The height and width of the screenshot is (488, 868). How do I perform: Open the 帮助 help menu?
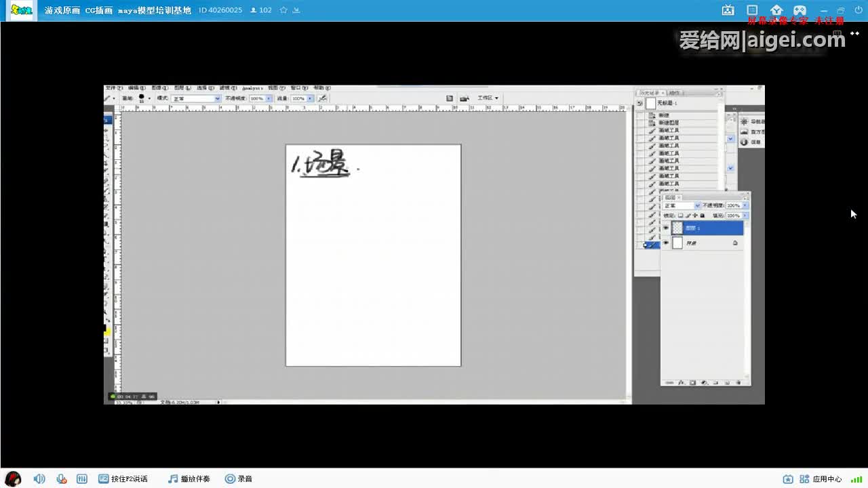pyautogui.click(x=321, y=88)
